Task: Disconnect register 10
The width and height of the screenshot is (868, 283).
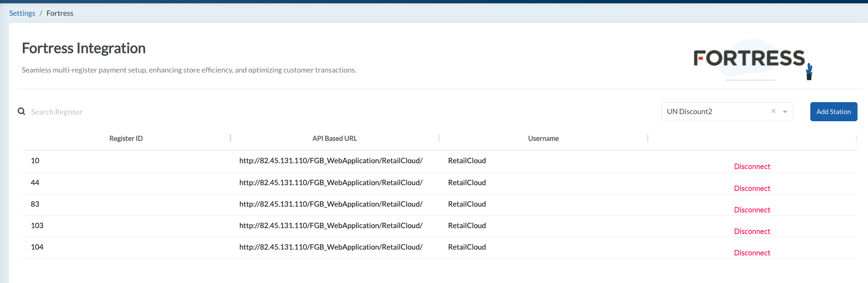Action: tap(752, 167)
